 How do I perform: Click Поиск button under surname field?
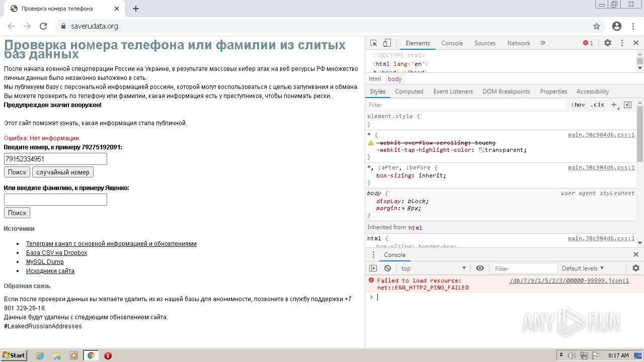[x=17, y=213]
